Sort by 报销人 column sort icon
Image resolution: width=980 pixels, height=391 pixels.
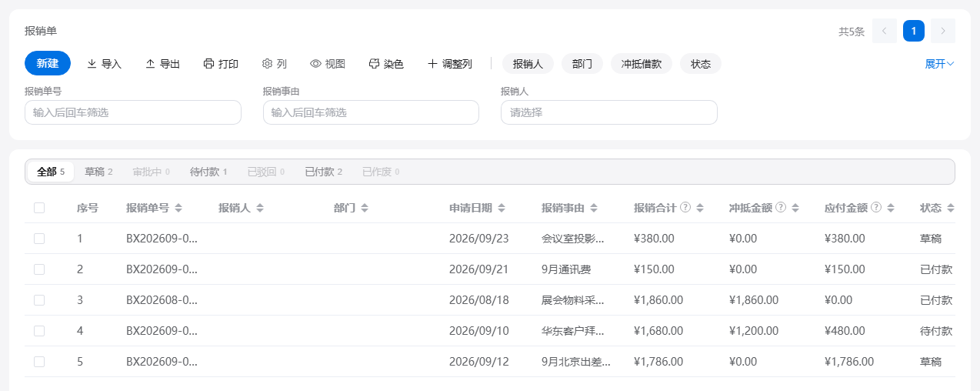(260, 208)
